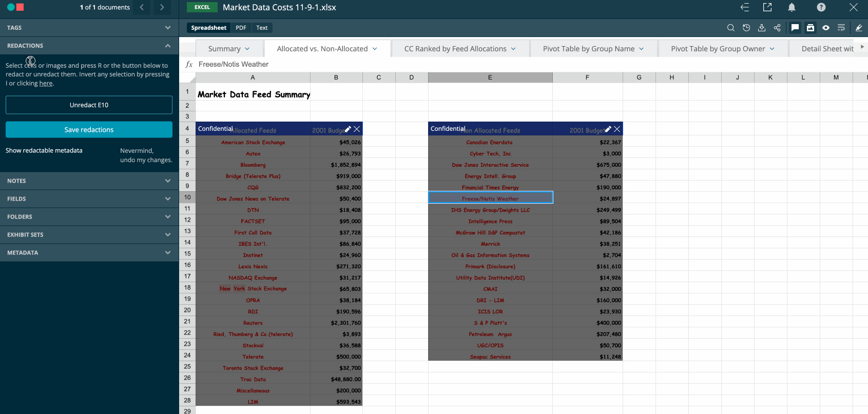This screenshot has width=868, height=414.
Task: Select the Freese/Notis Weather cell
Action: pos(490,198)
